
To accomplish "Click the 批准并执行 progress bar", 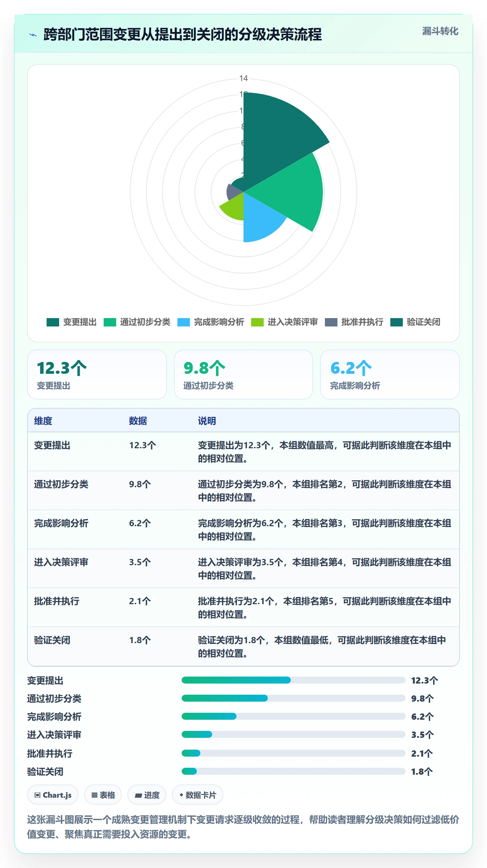I will click(294, 753).
